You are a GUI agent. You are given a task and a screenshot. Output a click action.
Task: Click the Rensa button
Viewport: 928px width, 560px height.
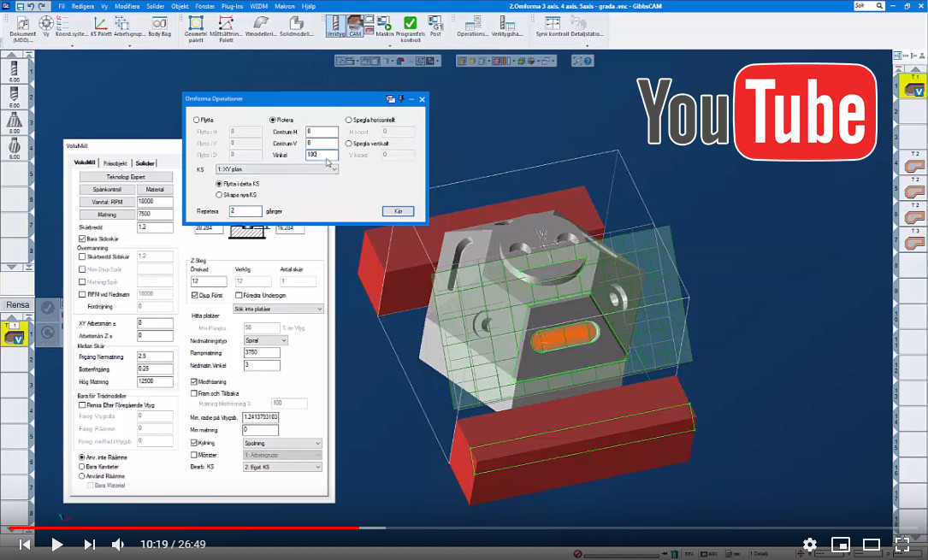click(17, 304)
